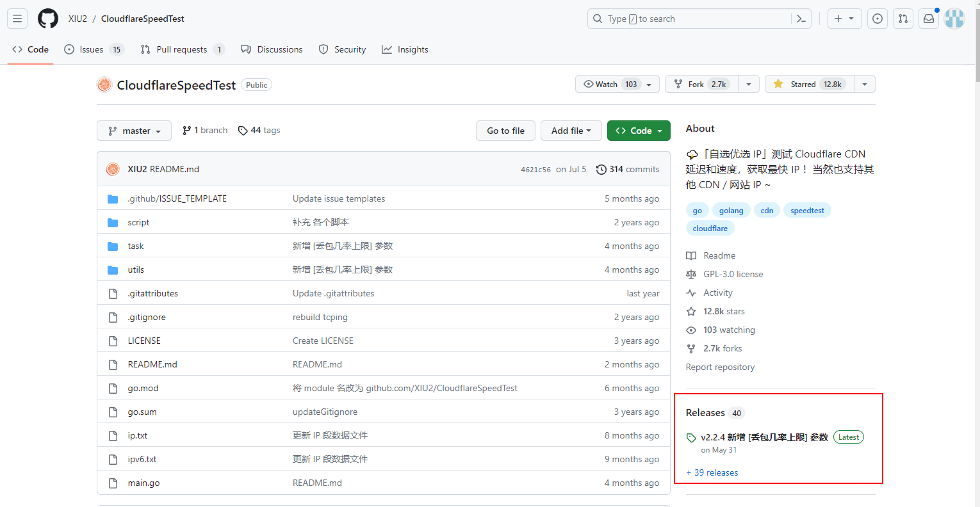Open the Add file dropdown
The width and height of the screenshot is (980, 507).
[571, 131]
